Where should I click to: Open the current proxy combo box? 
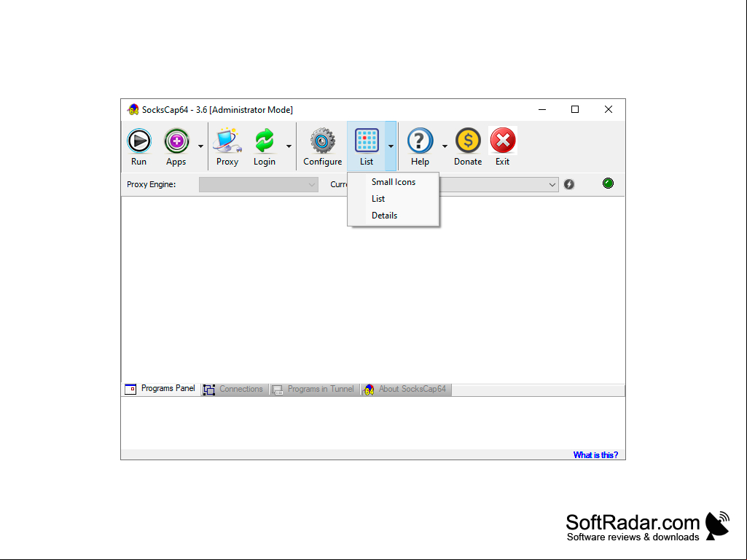[x=498, y=184]
